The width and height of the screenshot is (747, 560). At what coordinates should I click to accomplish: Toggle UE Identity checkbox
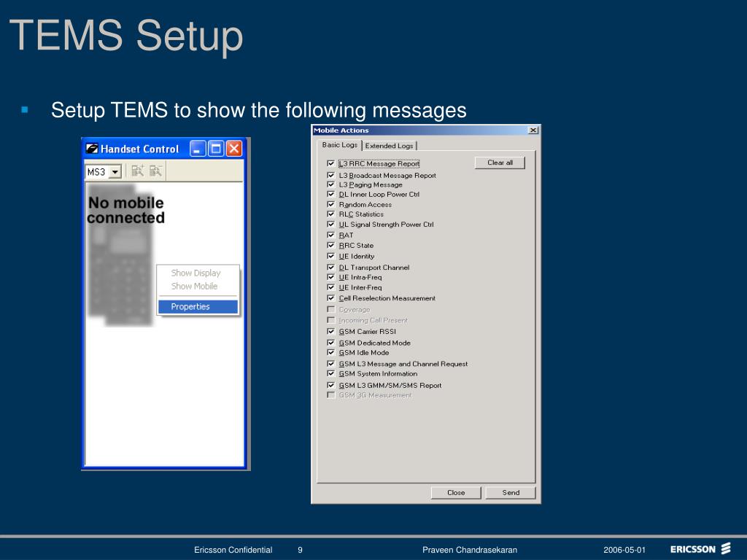330,256
